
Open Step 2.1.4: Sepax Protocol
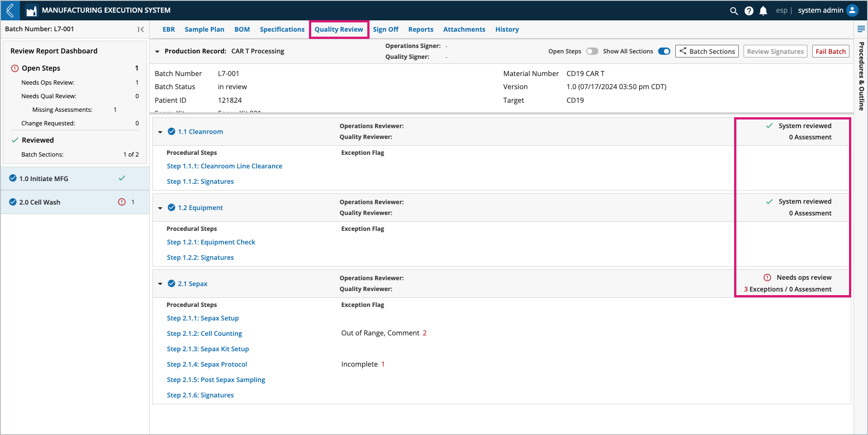pyautogui.click(x=207, y=364)
